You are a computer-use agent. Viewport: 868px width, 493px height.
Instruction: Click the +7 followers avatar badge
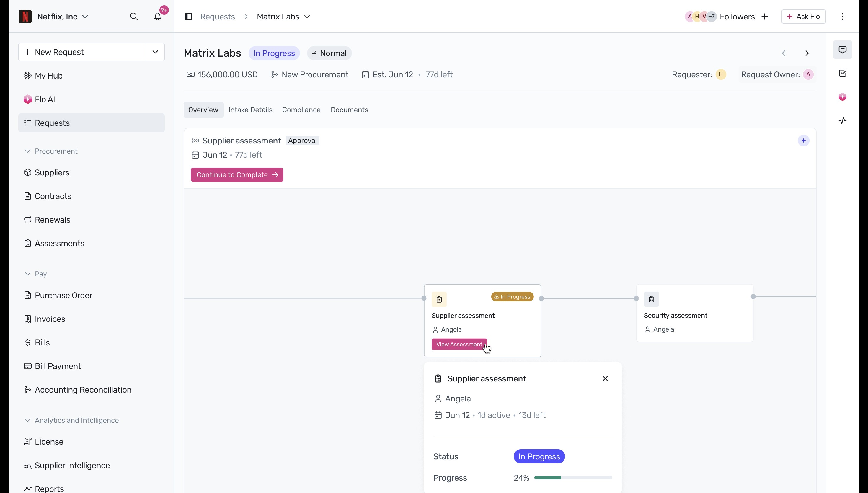coord(712,17)
